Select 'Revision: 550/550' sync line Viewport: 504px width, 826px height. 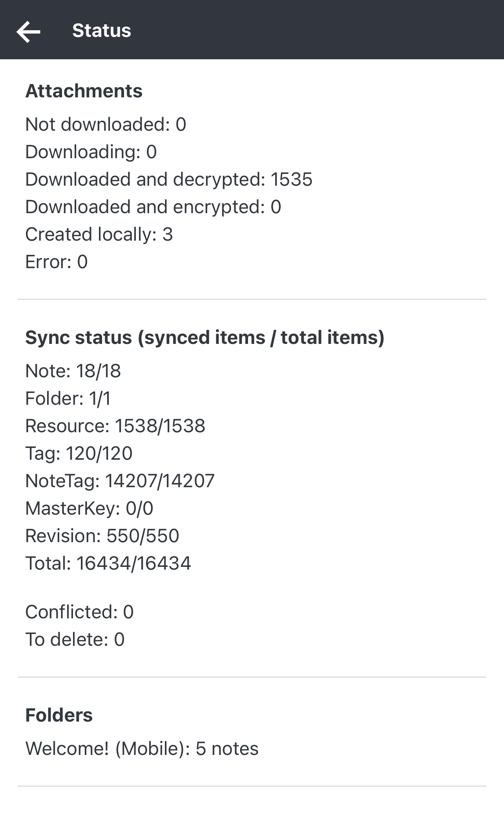102,536
